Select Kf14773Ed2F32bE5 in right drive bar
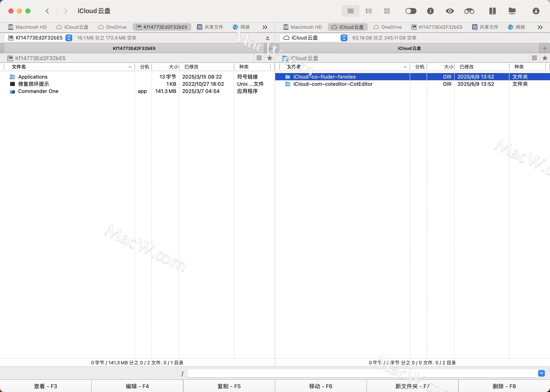550x392 pixels. [437, 27]
